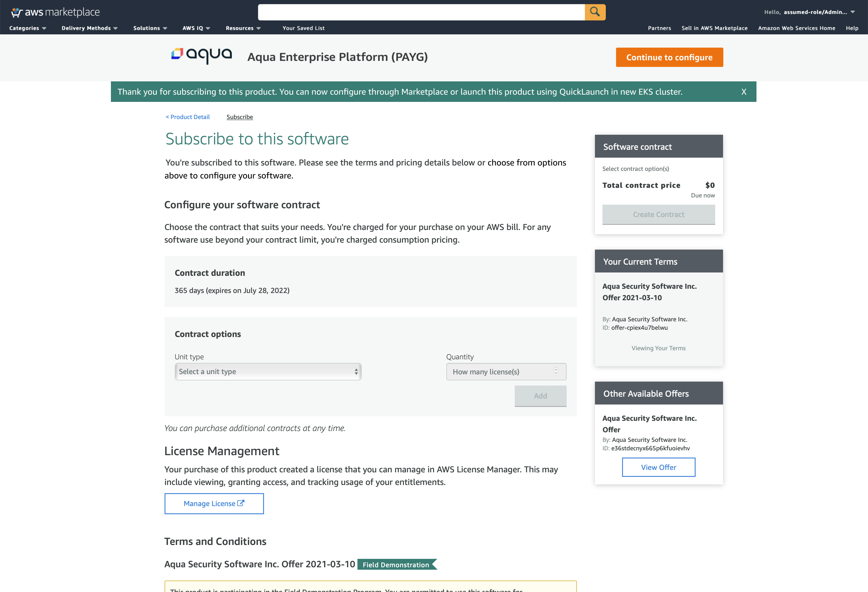Expand the Delivery Methods menu

coord(90,28)
